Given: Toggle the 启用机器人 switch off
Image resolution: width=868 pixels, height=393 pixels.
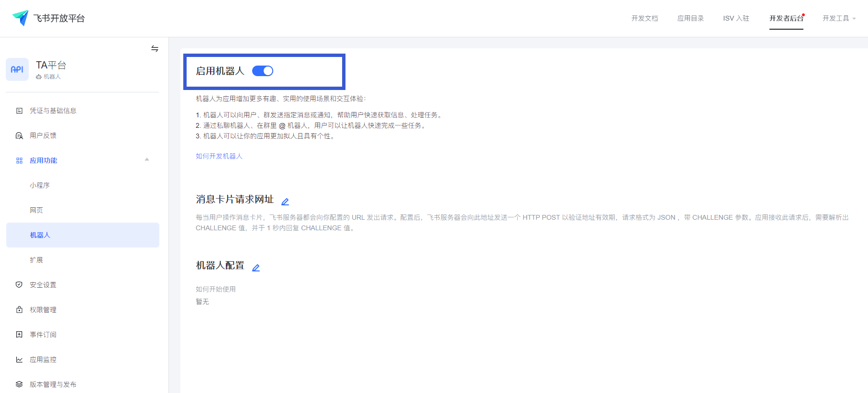Looking at the screenshot, I should [263, 71].
